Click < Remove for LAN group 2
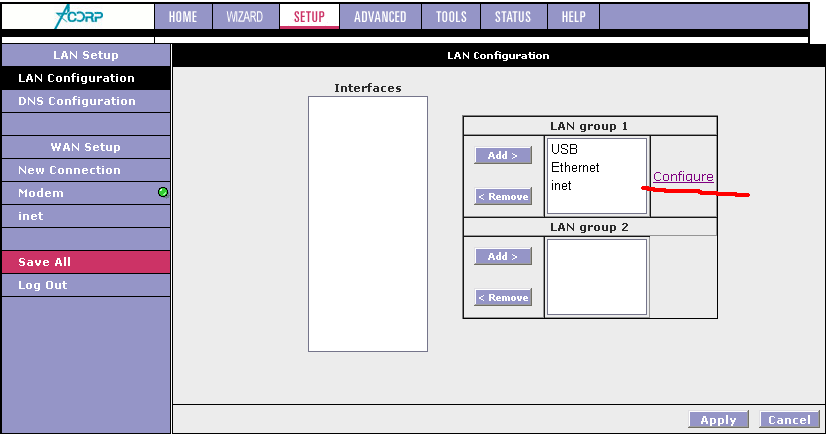 503,298
